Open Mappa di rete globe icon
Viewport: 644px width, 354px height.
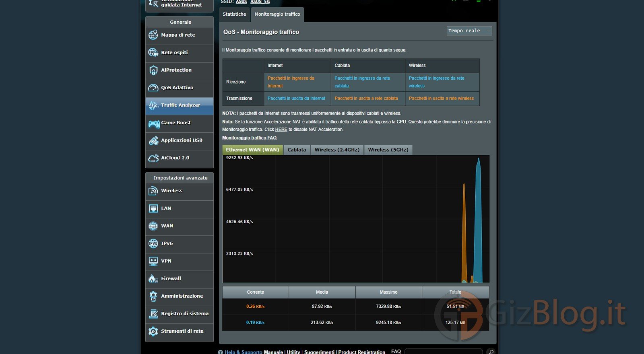pyautogui.click(x=153, y=35)
